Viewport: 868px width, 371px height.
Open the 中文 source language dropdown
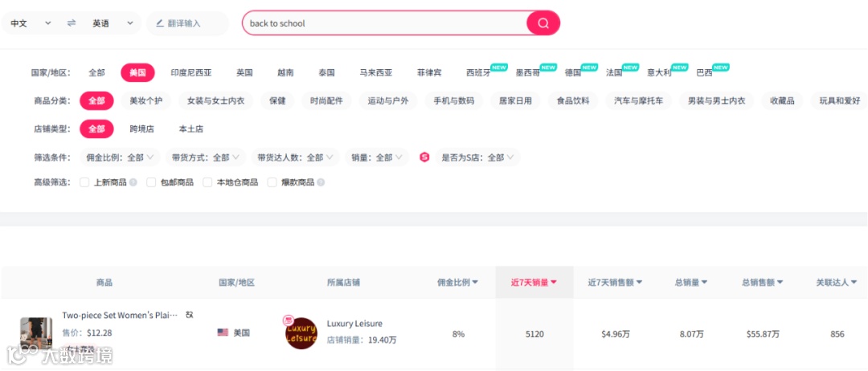31,23
